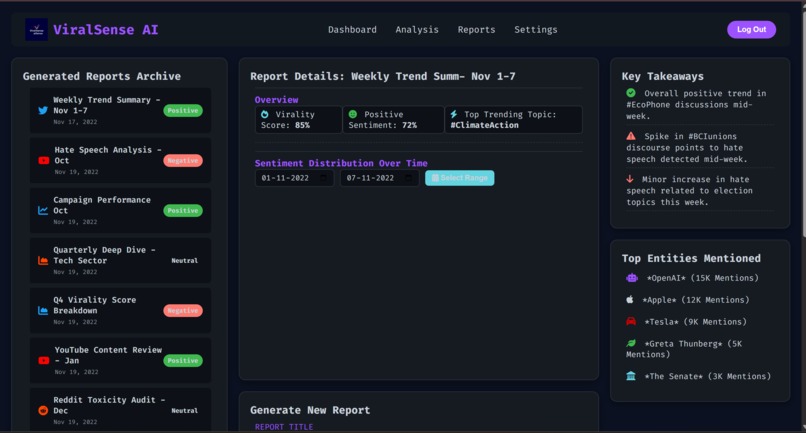Click the green smiley icon beside Positive Sentiment
This screenshot has height=433, width=806.
tap(353, 114)
